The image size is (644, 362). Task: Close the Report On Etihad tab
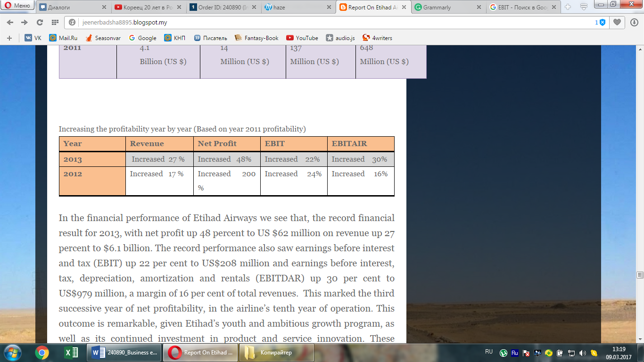[x=404, y=8]
